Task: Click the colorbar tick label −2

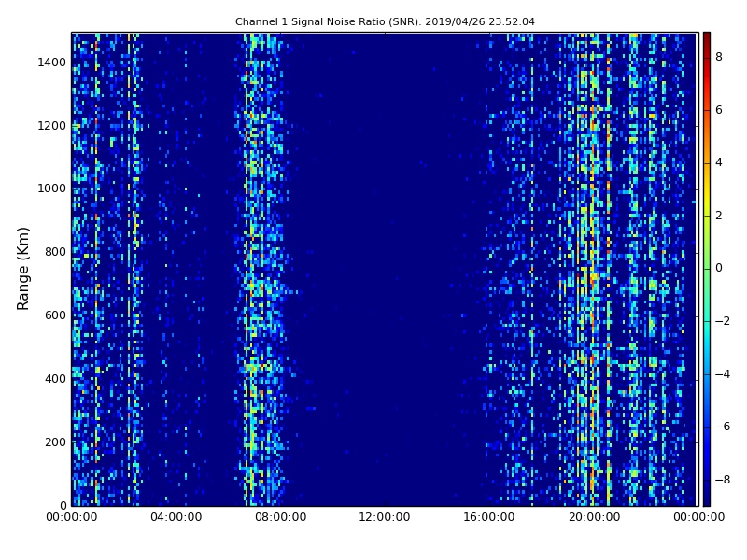Action: click(723, 321)
